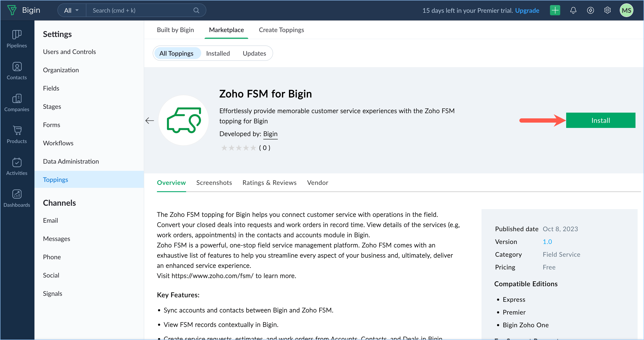644x340 pixels.
Task: Open Email channel settings
Action: 50,220
